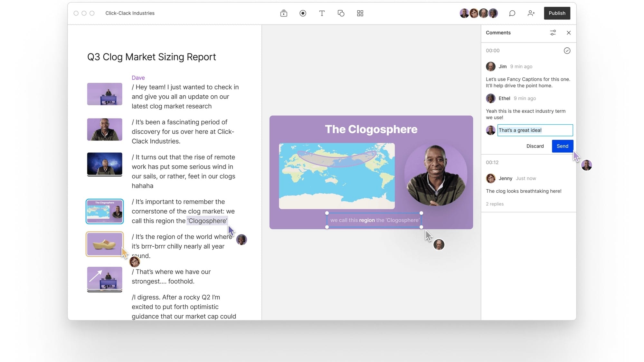Open the grid layout icon
Image resolution: width=644 pixels, height=362 pixels.
(360, 13)
